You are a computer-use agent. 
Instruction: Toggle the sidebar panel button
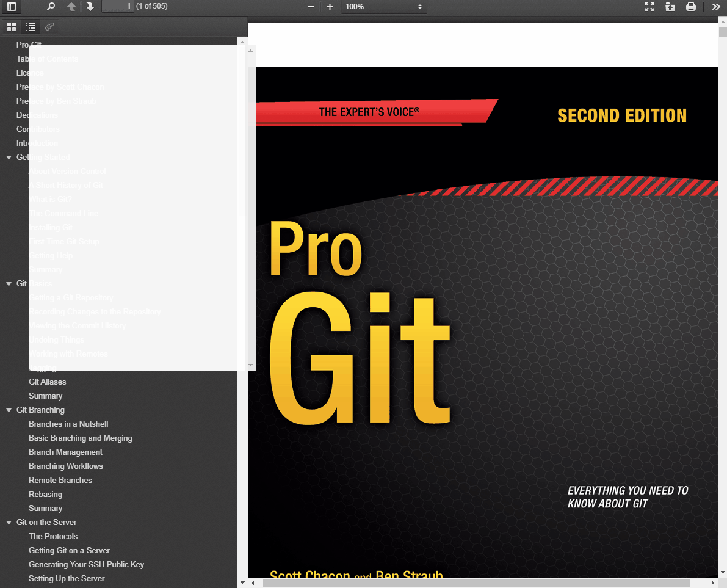tap(11, 7)
